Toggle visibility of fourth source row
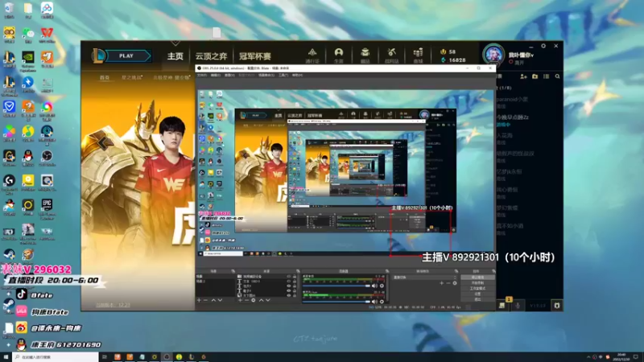Screen dimensions: 644x362 pos(289,290)
